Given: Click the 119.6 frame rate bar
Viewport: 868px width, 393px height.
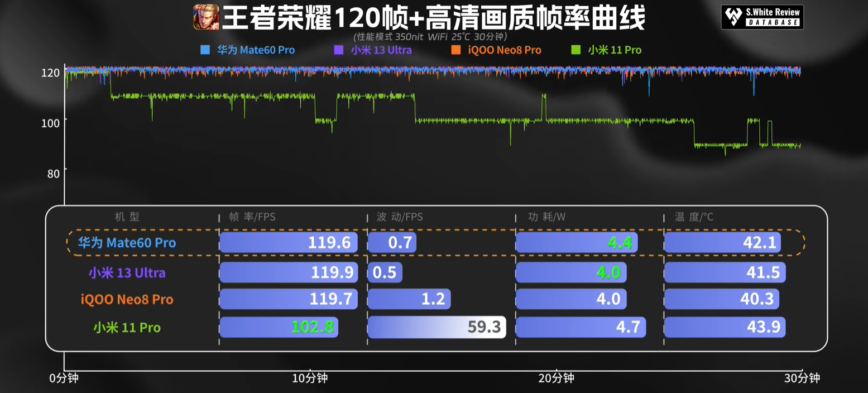Looking at the screenshot, I should [289, 242].
